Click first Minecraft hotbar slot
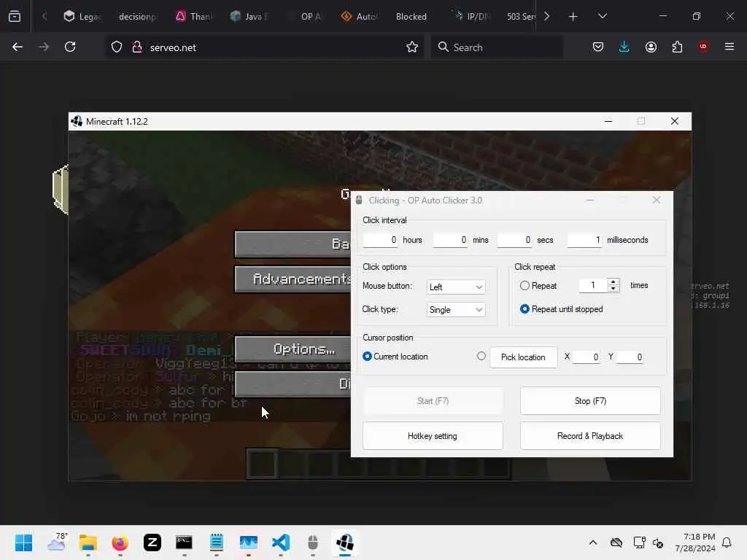 (262, 463)
